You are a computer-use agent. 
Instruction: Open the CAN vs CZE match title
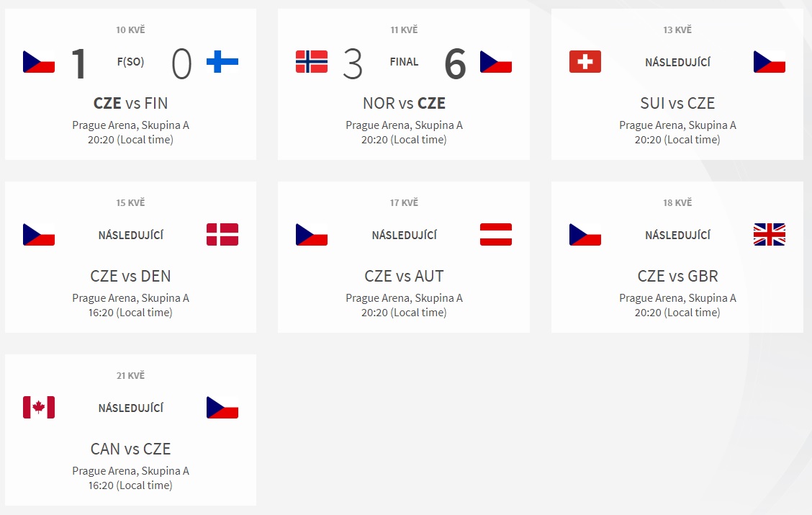(130, 449)
